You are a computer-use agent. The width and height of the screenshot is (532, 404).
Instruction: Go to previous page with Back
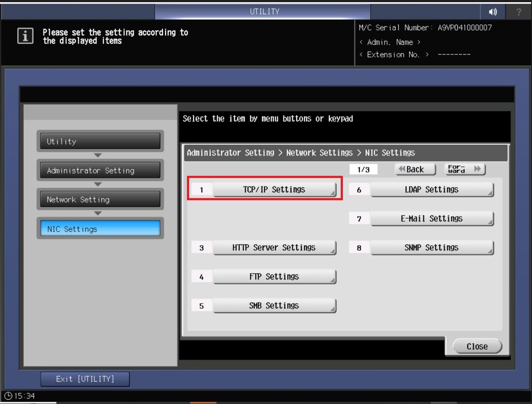pos(415,169)
